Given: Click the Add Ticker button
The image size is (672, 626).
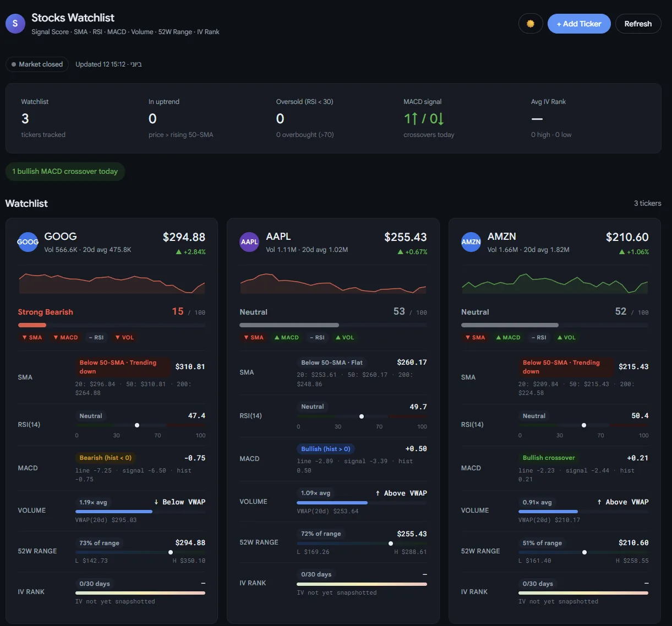Looking at the screenshot, I should pos(579,24).
